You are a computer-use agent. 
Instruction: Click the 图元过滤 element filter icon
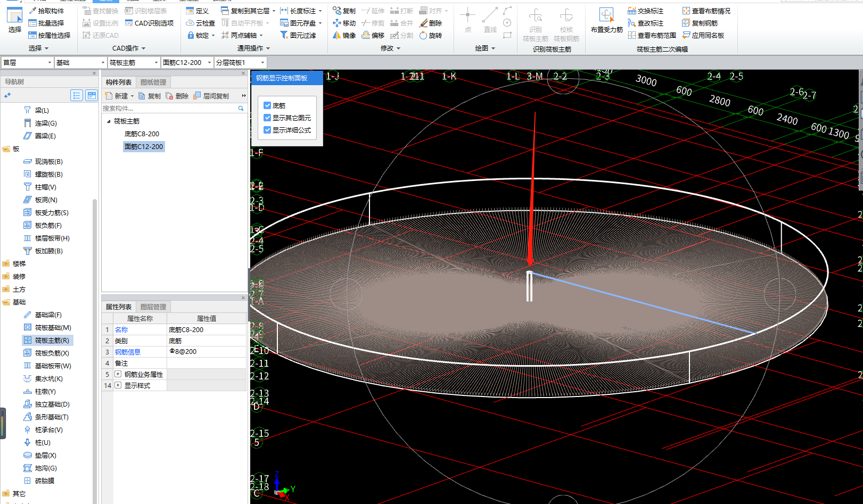[x=284, y=35]
